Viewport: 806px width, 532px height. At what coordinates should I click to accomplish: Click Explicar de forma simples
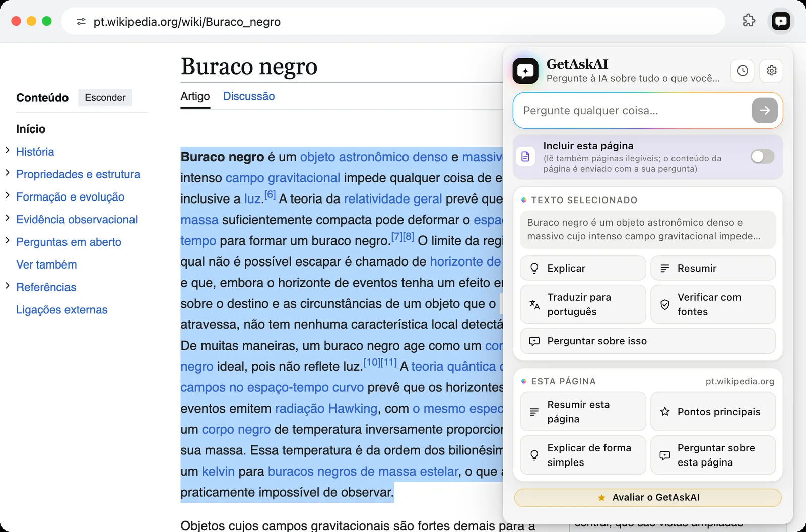click(583, 455)
